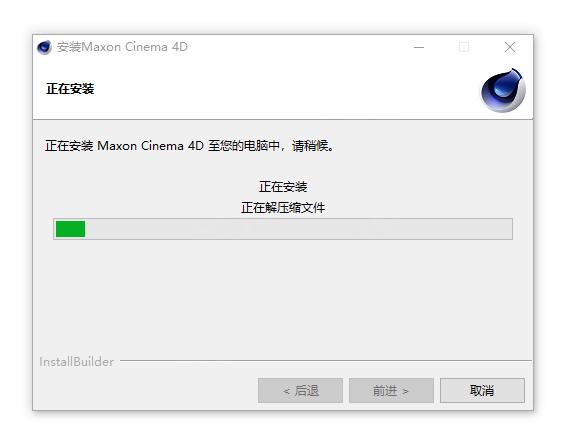Click the 正在解压缩文件 status text
This screenshot has height=447, width=571.
coord(283,208)
